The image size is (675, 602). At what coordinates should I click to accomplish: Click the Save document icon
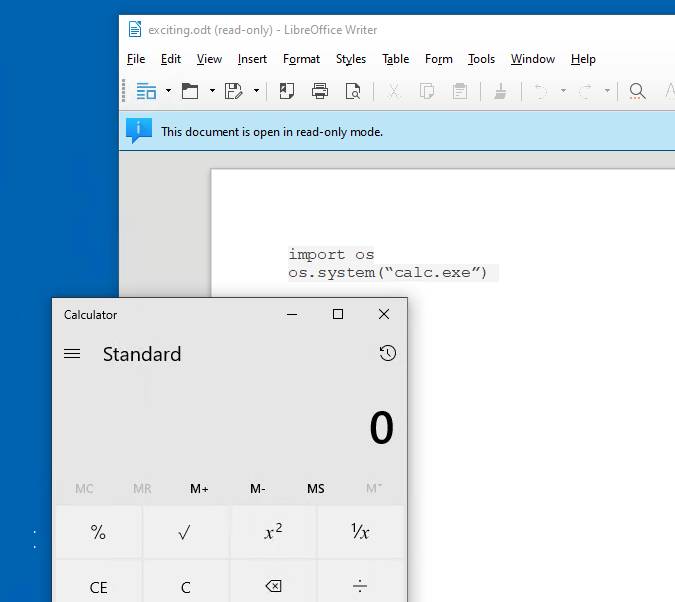[x=233, y=91]
